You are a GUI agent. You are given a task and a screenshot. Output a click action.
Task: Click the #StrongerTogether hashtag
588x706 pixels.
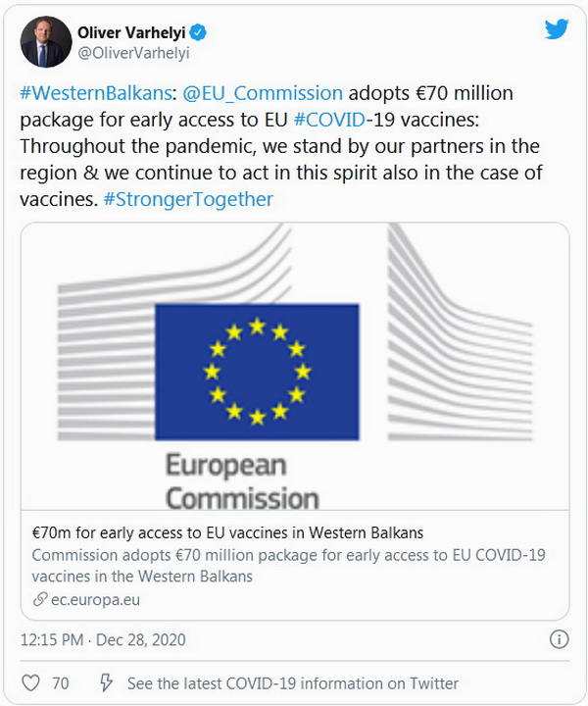188,199
